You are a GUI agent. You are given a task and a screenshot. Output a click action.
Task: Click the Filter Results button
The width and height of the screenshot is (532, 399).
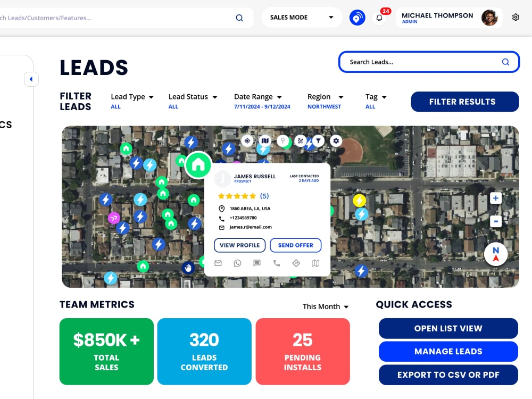[464, 102]
